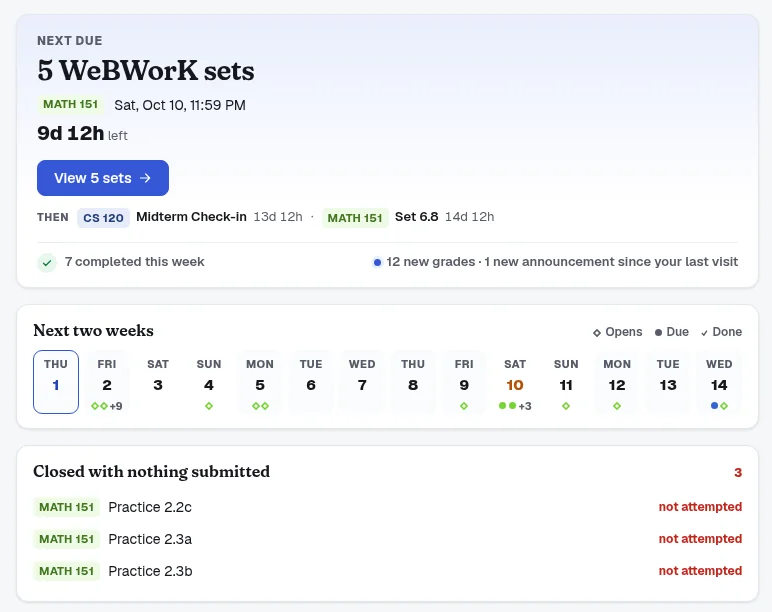
Task: Click not attempted status for Practice 2.3b
Action: click(x=700, y=571)
